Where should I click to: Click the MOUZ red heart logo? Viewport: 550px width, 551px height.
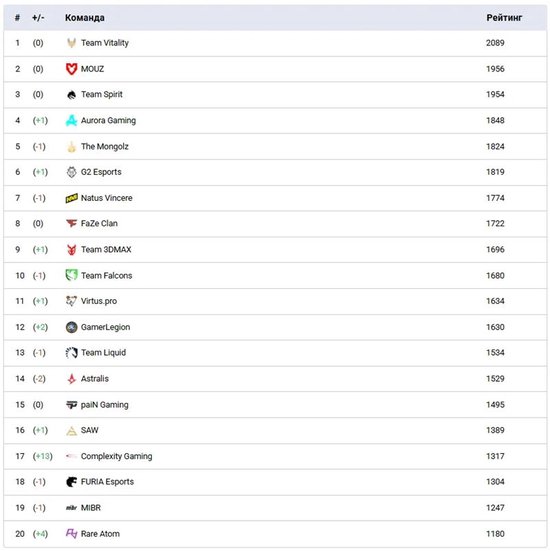[x=71, y=69]
